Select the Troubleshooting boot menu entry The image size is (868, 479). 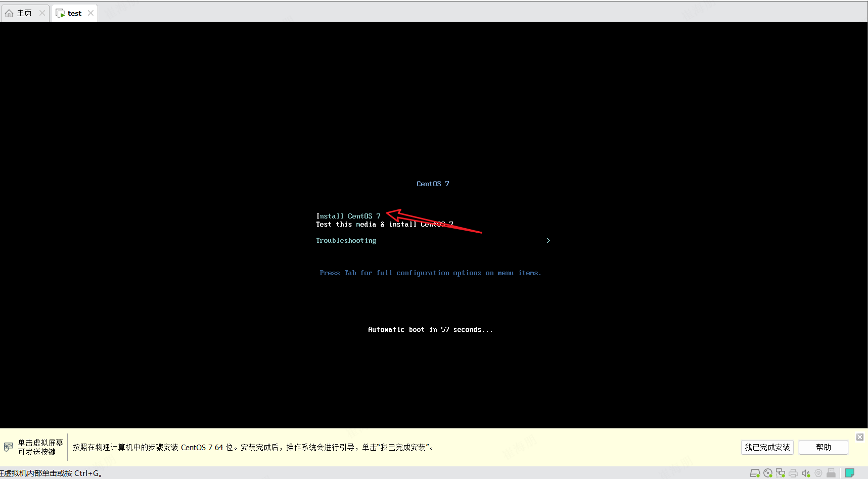coord(346,240)
